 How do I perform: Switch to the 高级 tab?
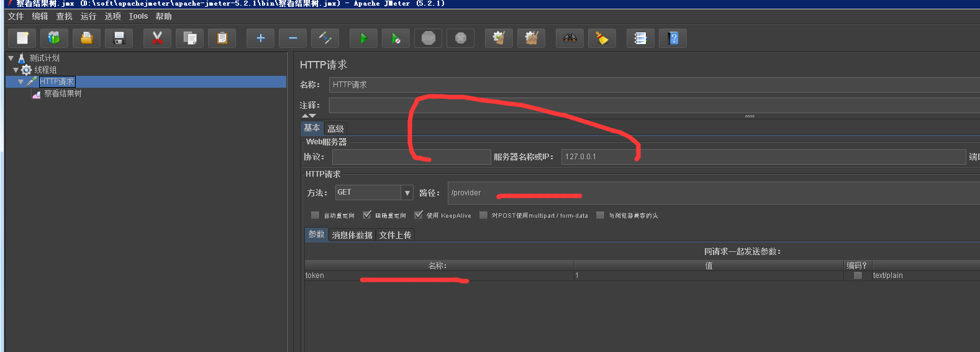pyautogui.click(x=335, y=129)
